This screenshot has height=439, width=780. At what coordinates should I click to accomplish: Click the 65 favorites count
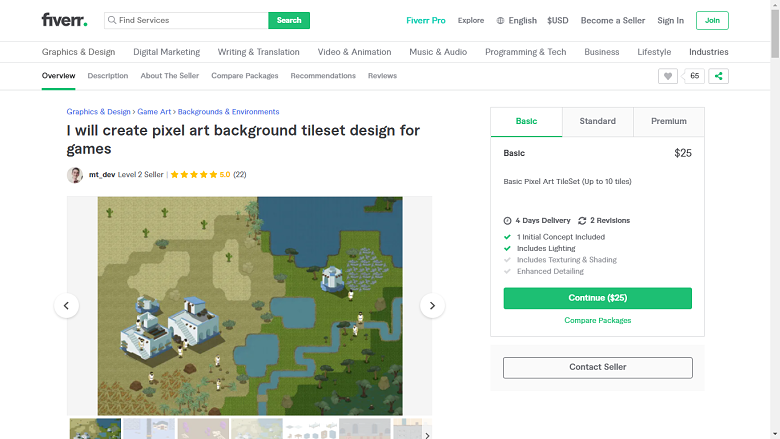[x=694, y=76]
